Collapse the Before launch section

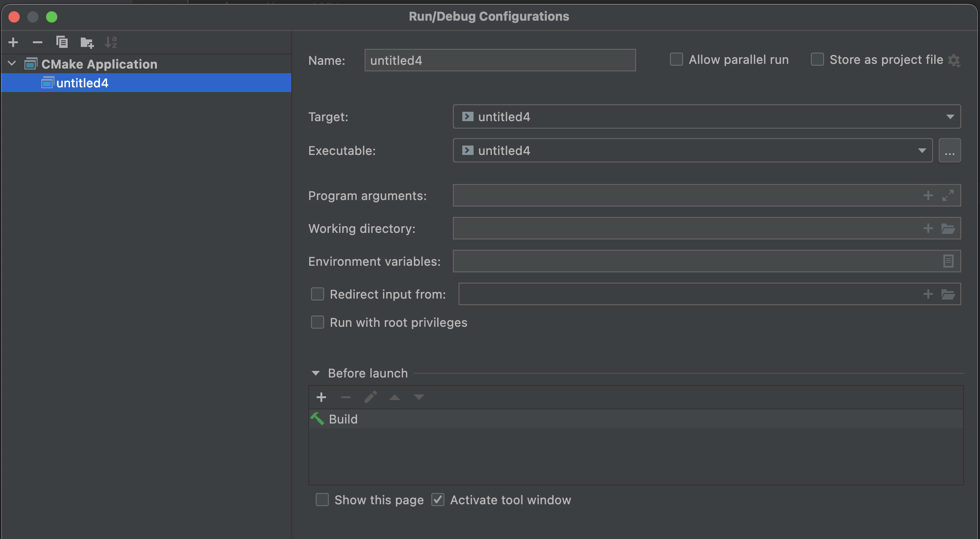[x=315, y=373]
